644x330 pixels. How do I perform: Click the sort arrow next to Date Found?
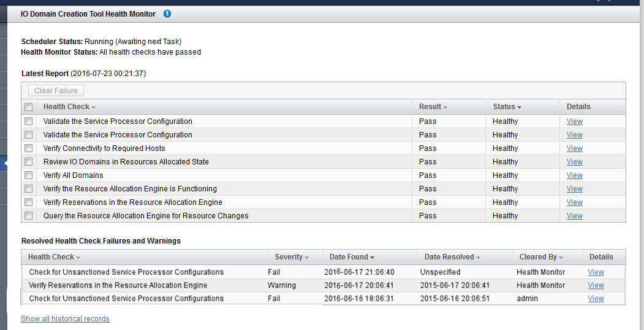[x=372, y=258]
